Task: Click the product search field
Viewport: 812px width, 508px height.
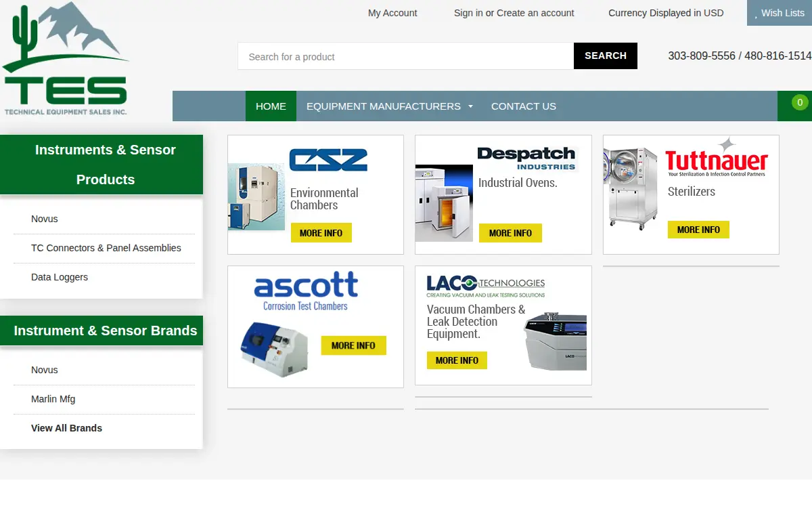Action: pos(406,56)
